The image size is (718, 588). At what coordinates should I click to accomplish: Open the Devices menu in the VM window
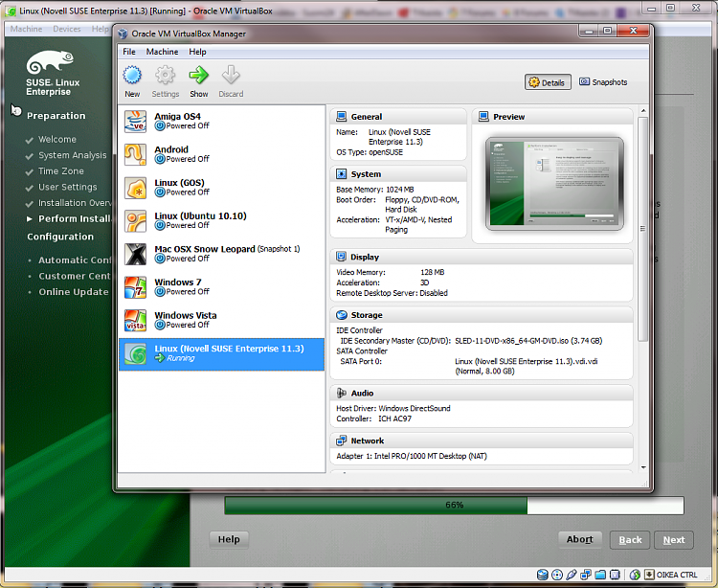coord(67,29)
